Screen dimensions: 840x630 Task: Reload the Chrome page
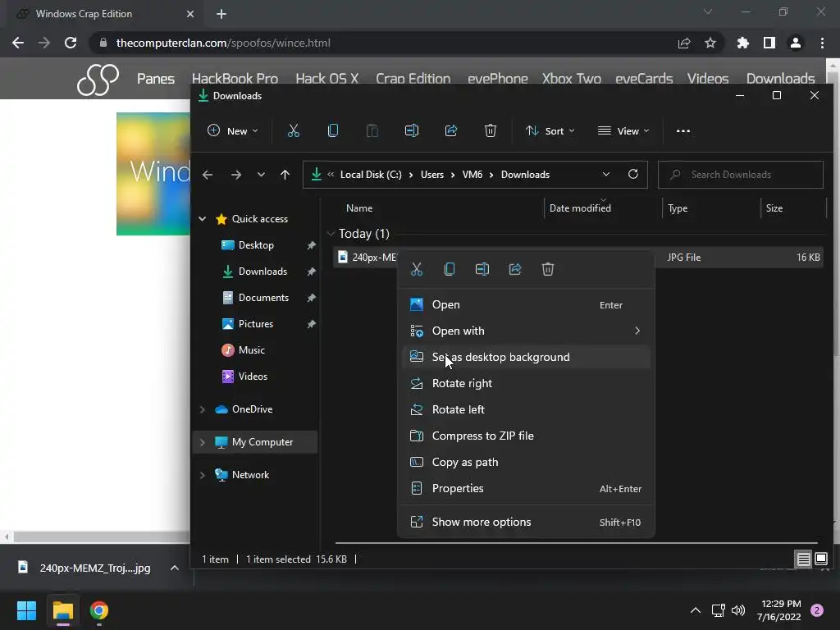71,43
